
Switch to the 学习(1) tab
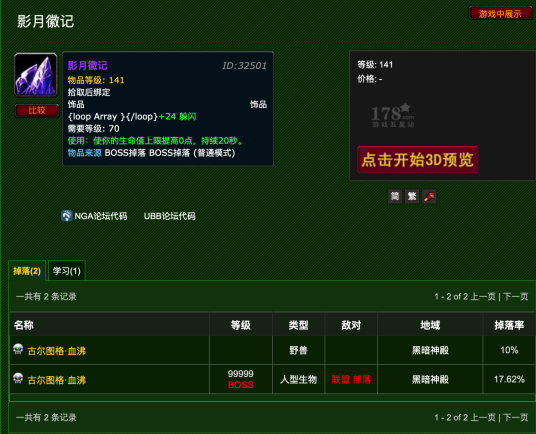(67, 271)
